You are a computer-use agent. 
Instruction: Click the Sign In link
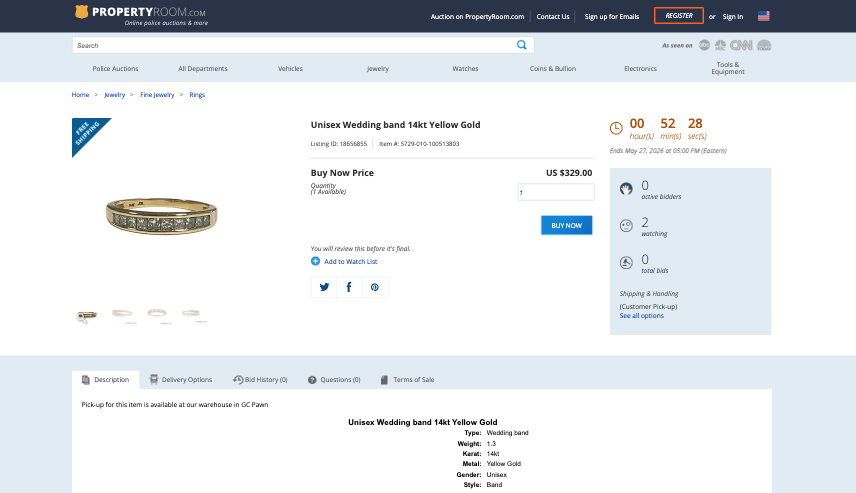(x=733, y=16)
